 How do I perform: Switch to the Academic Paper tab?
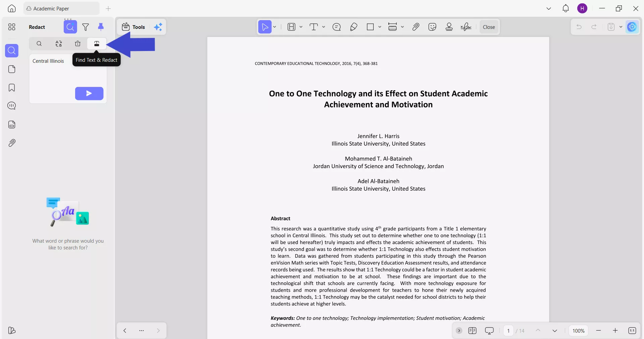click(x=61, y=8)
